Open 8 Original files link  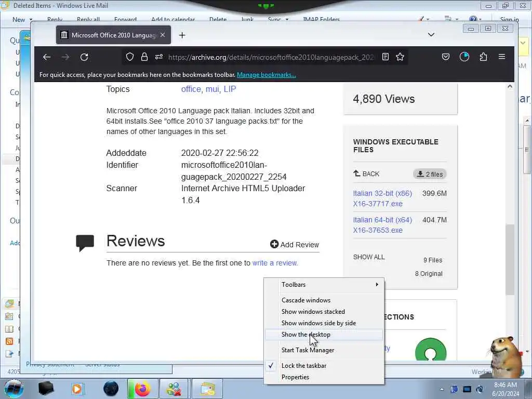click(429, 273)
